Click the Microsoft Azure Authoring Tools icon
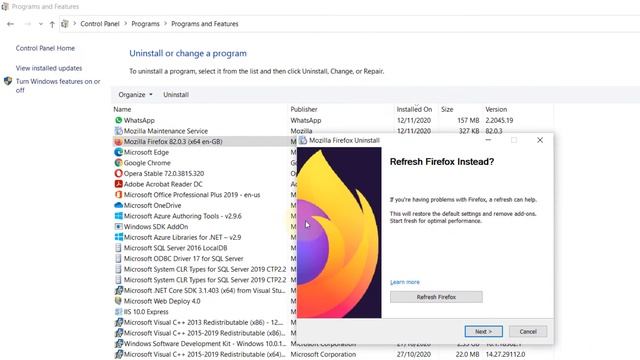The height and width of the screenshot is (360, 640). click(x=118, y=216)
